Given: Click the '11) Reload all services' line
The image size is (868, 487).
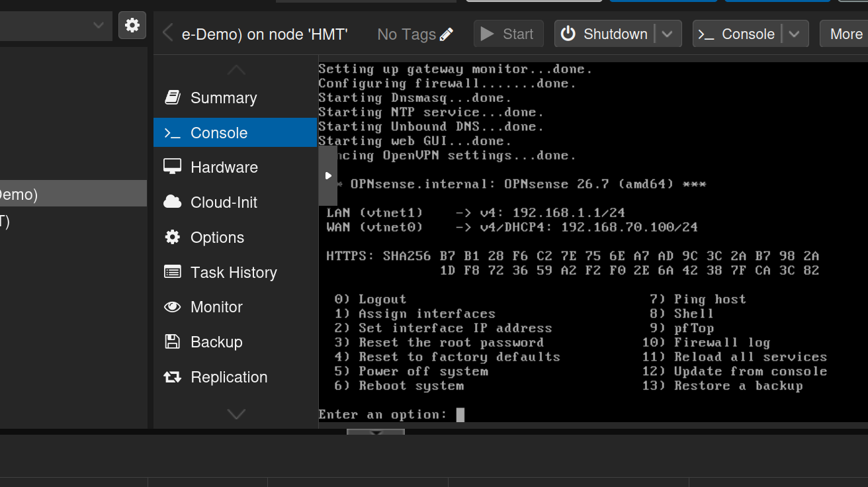Looking at the screenshot, I should point(734,357).
